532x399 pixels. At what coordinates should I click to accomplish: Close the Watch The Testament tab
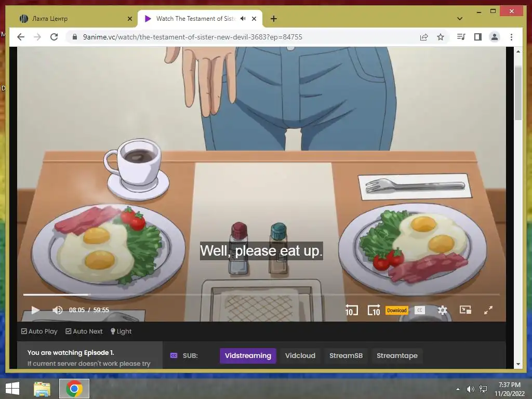(254, 19)
